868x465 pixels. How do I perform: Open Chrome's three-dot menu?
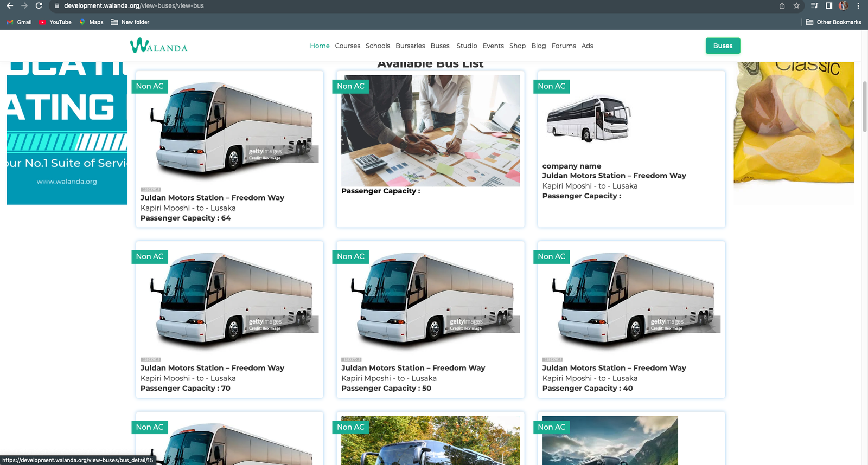pyautogui.click(x=858, y=5)
